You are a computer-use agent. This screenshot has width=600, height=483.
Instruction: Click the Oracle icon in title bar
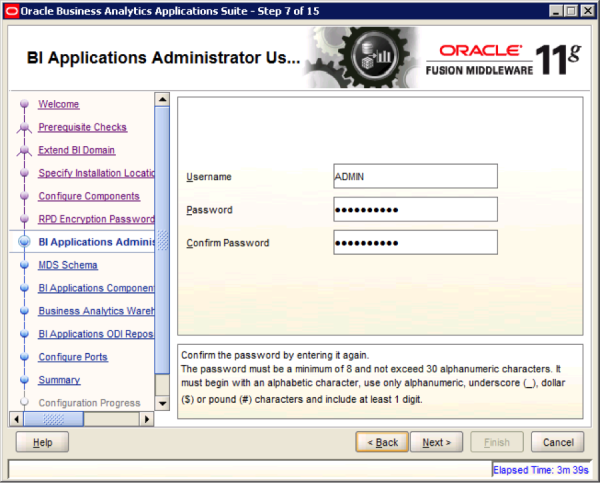11,11
